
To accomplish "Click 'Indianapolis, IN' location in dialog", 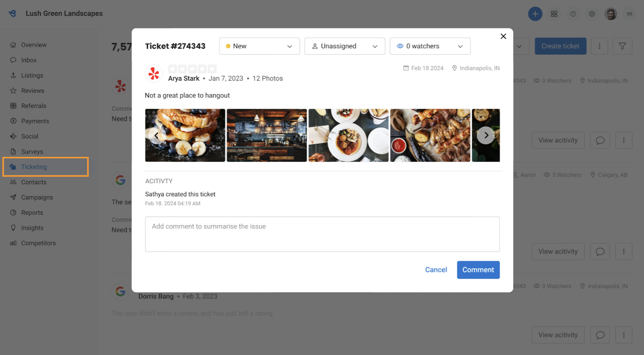I will [480, 68].
